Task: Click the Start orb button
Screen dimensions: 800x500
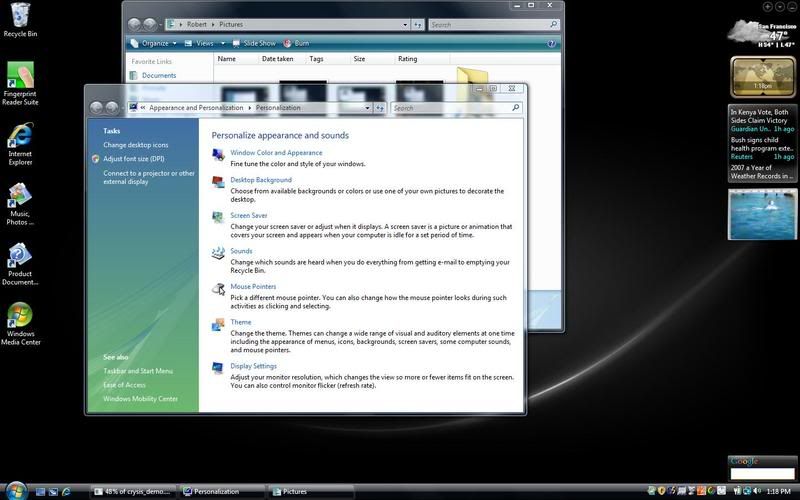Action: [x=16, y=491]
